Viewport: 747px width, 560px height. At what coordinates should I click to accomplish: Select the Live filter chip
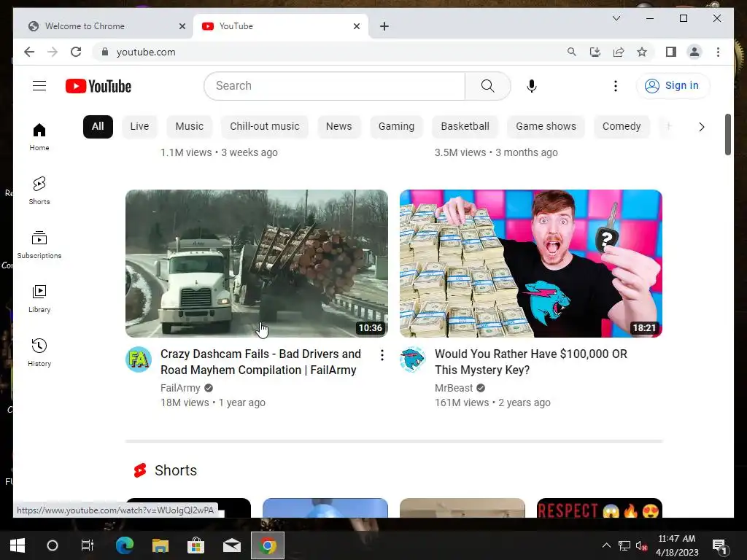tap(139, 127)
